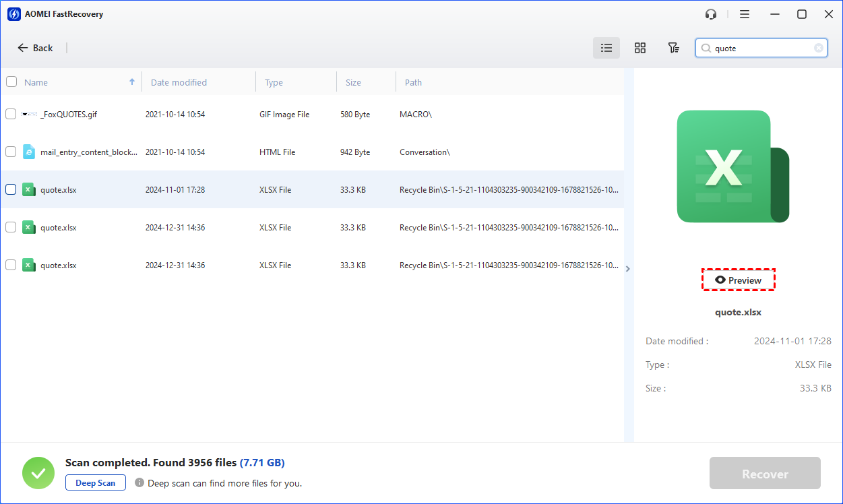Image resolution: width=843 pixels, height=504 pixels.
Task: Click the 942 Byte size cell
Action: [355, 152]
